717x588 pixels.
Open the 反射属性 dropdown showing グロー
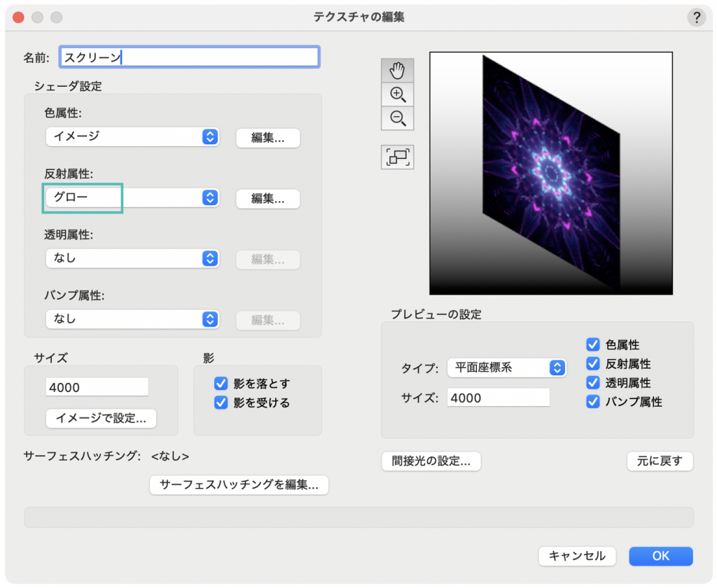(132, 197)
